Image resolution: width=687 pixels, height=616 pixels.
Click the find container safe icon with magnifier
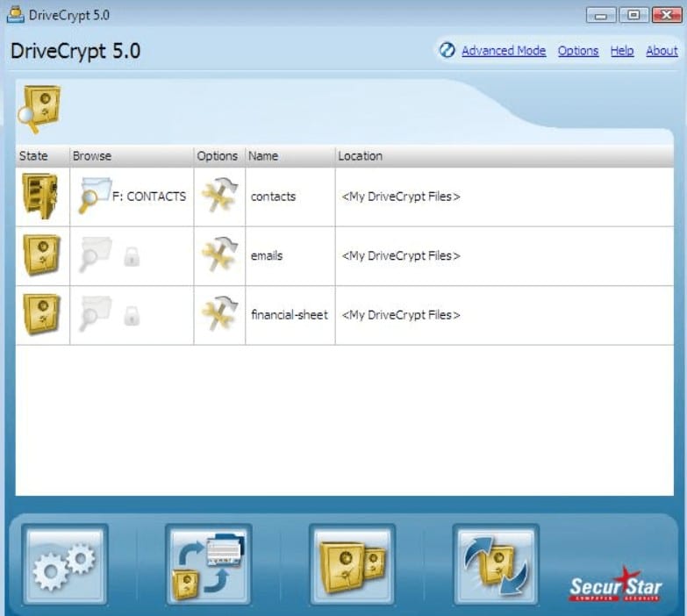pos(39,109)
